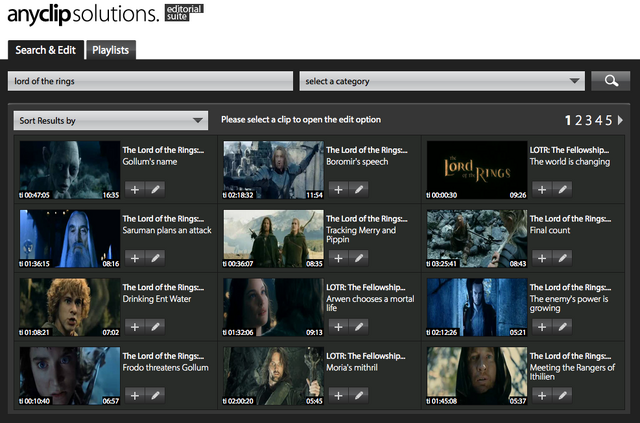Viewport: 640px width, 423px height.
Task: Select Moria's mithril clip thumbnail
Action: [x=273, y=376]
